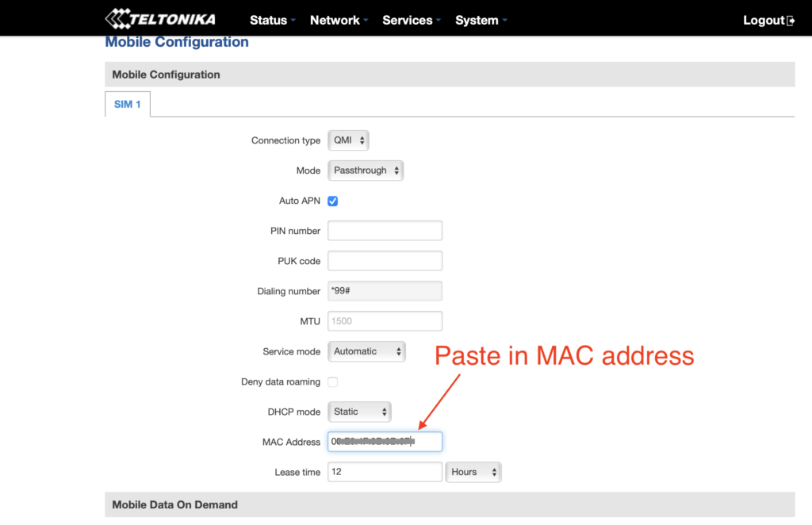The height and width of the screenshot is (525, 812).
Task: Click the Teltonika logo
Action: pyautogui.click(x=160, y=19)
